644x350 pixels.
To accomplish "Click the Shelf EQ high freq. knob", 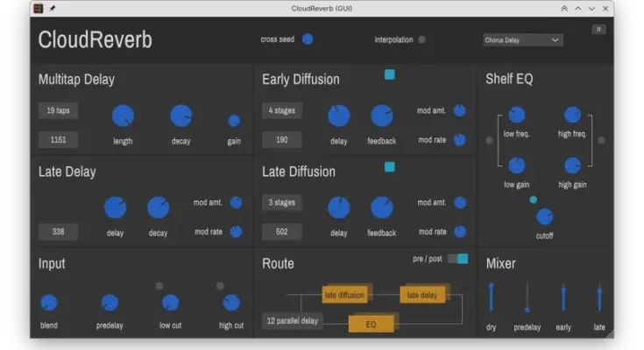I will [x=572, y=115].
